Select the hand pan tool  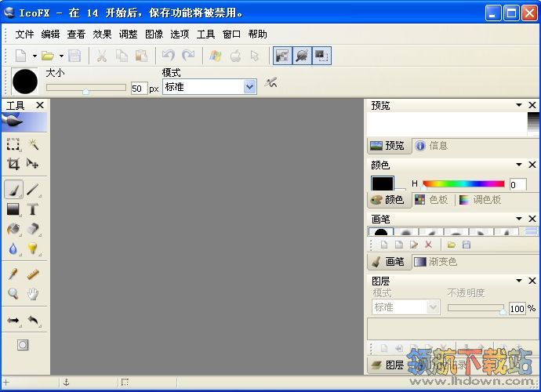(33, 294)
